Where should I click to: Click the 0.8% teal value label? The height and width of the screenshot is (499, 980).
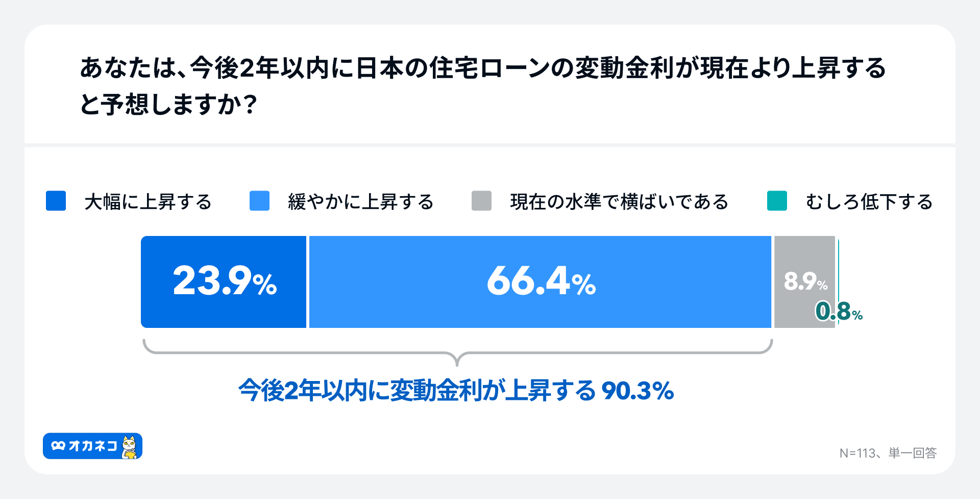point(839,312)
